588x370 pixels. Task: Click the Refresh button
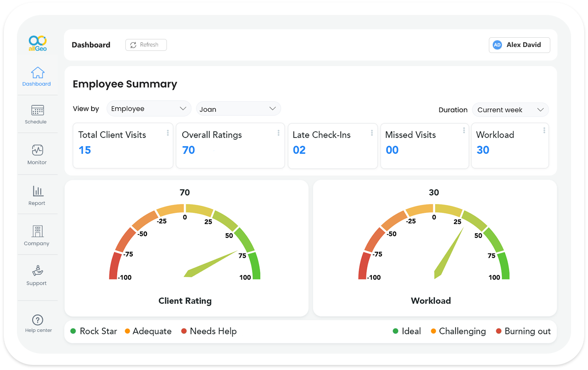pos(146,44)
